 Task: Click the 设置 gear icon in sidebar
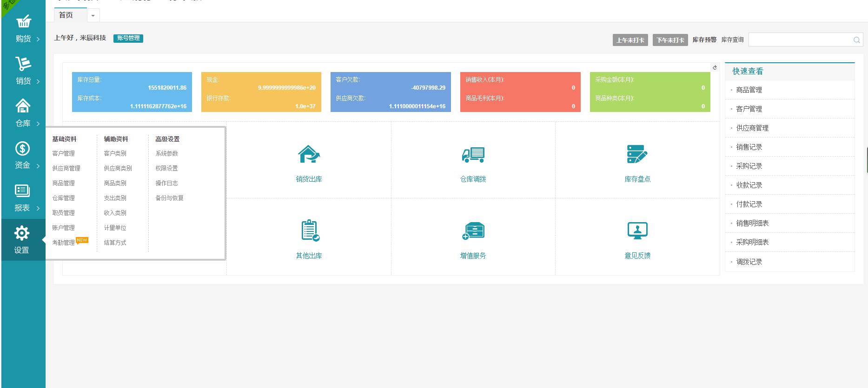(22, 233)
